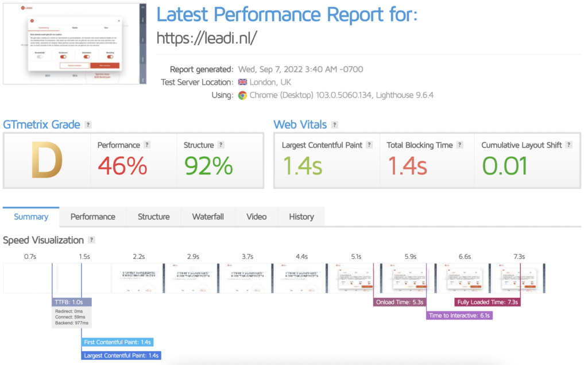Click the question mark next to Performance score
Screen dimensions: 588x365
point(147,145)
